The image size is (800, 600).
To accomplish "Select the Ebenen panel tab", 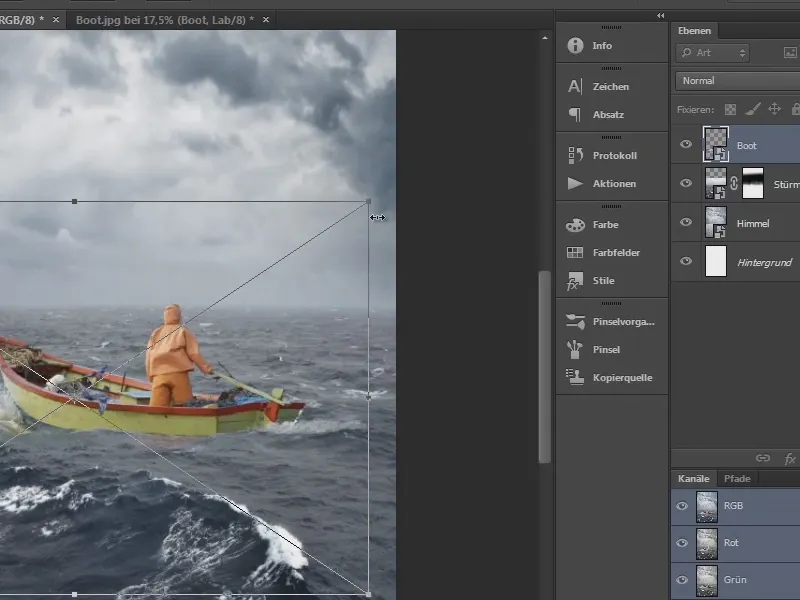I will pos(694,31).
